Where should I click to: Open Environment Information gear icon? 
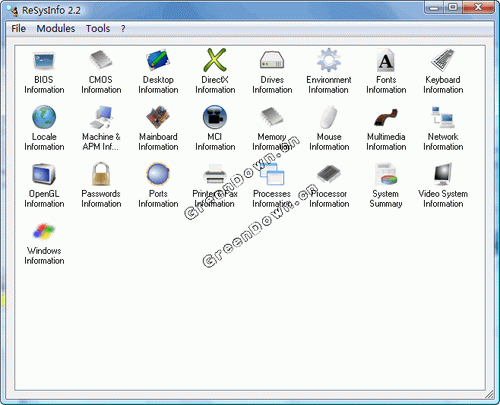pyautogui.click(x=329, y=60)
